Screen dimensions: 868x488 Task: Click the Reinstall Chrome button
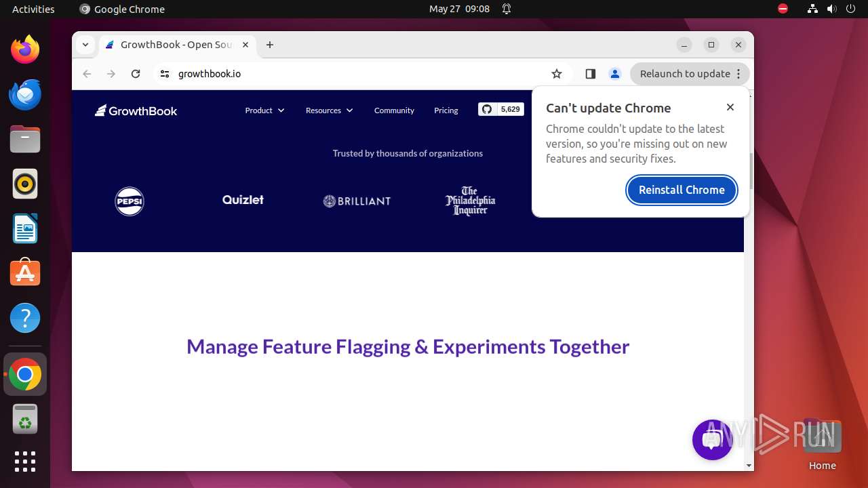click(682, 190)
